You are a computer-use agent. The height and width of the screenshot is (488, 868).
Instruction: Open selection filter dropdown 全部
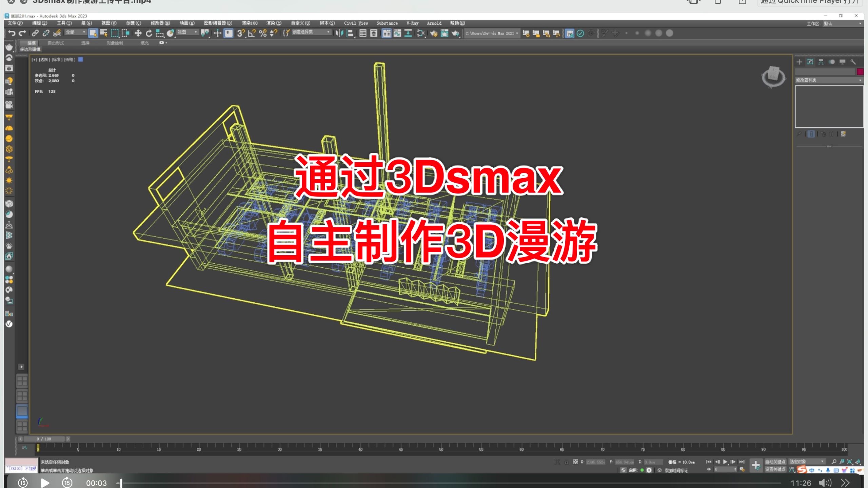point(75,32)
